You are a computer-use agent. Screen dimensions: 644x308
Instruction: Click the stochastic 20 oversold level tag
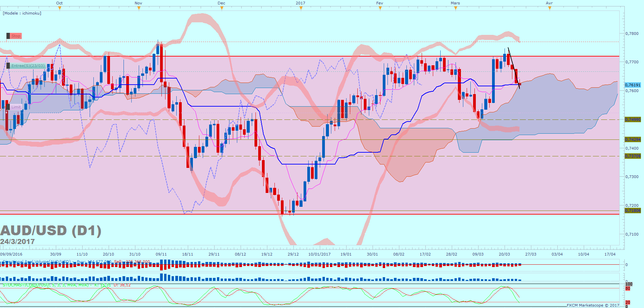pos(628,302)
